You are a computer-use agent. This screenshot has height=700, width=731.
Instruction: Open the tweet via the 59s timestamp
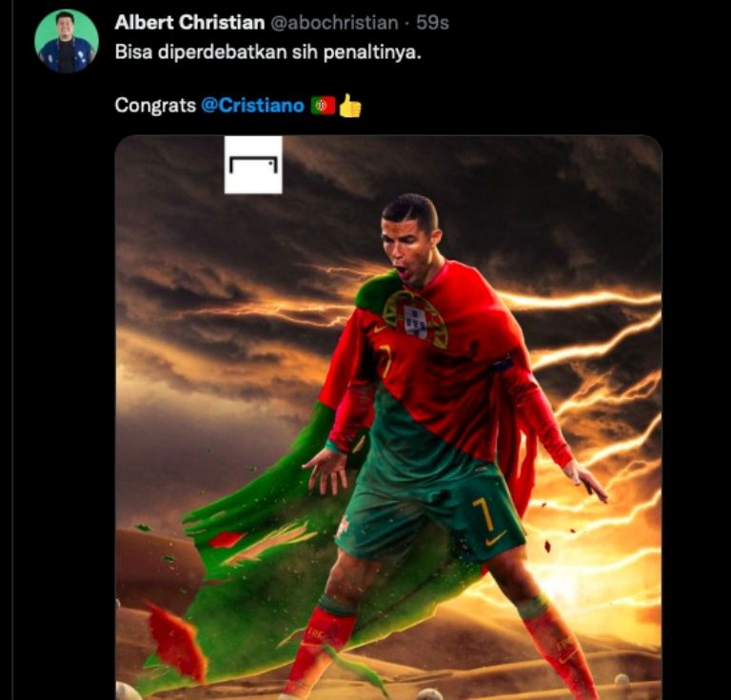pyautogui.click(x=432, y=23)
